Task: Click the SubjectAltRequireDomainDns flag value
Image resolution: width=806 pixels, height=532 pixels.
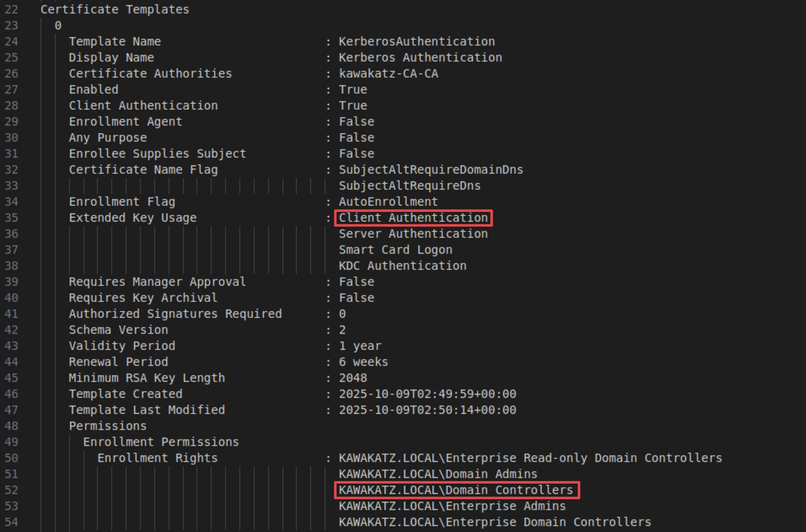Action: point(431,170)
